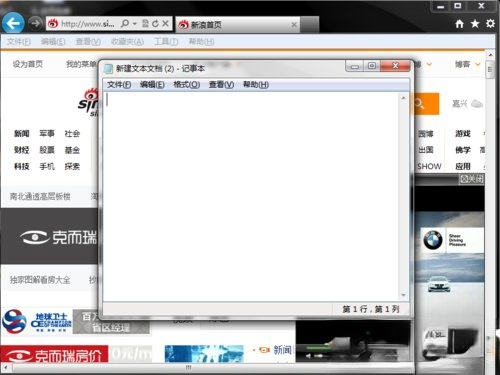Image resolution: width=500 pixels, height=375 pixels.
Task: Click the 地球卫士 logo ad
Action: pyautogui.click(x=37, y=322)
